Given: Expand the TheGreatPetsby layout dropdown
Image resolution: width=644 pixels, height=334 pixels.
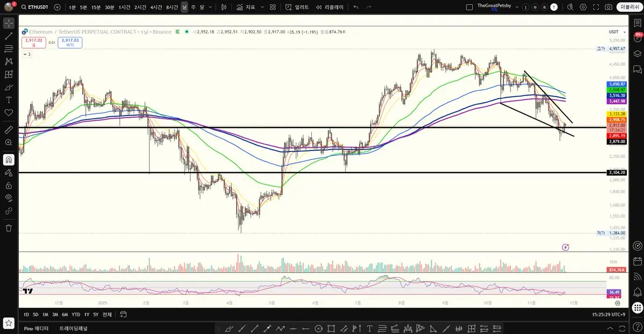Looking at the screenshot, I should [517, 7].
